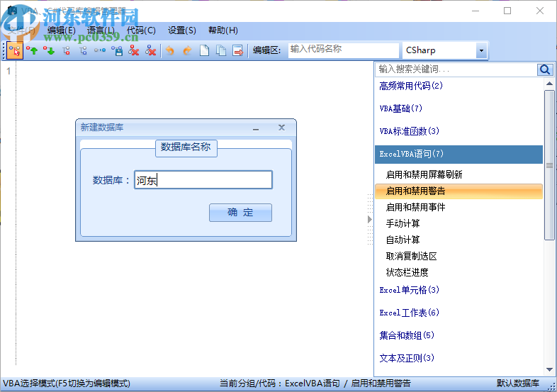Click the 确定 button in the dialog

[x=240, y=213]
